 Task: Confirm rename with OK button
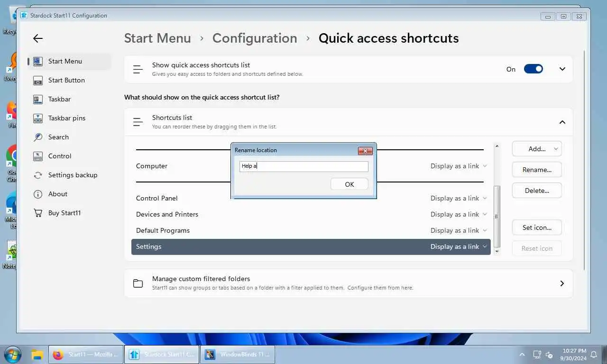point(349,184)
